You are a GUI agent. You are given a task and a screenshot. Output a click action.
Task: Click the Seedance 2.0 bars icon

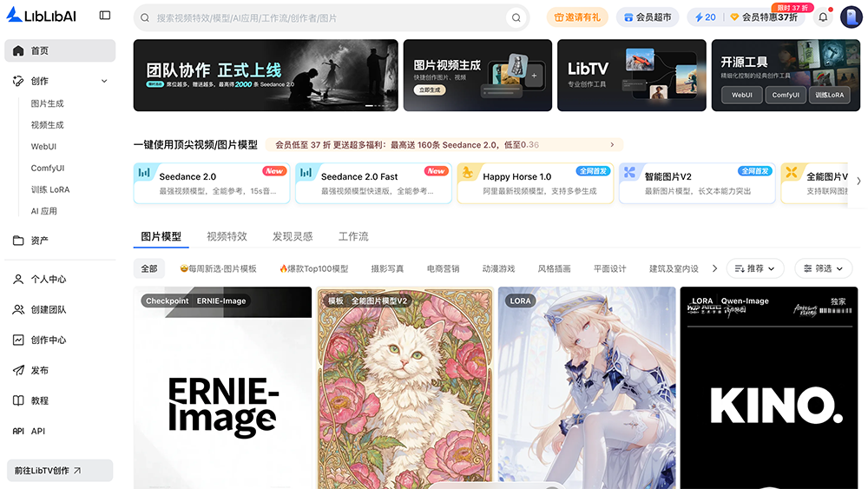[x=144, y=172]
